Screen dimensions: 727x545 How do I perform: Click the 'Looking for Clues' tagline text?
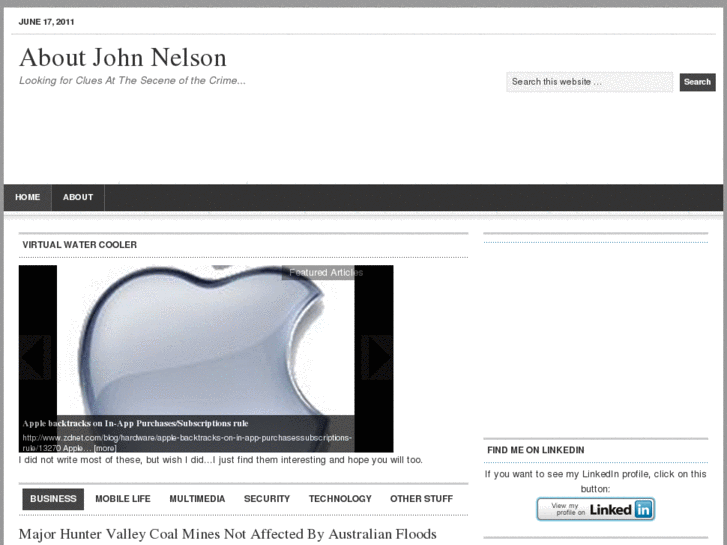[x=133, y=81]
